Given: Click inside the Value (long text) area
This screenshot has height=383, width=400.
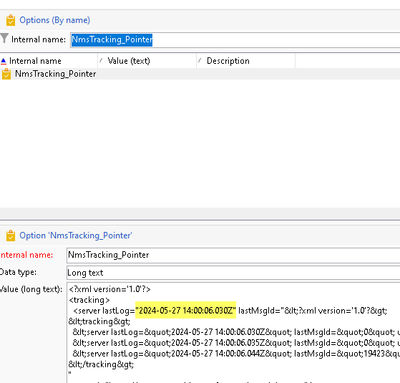Looking at the screenshot, I should [233, 333].
